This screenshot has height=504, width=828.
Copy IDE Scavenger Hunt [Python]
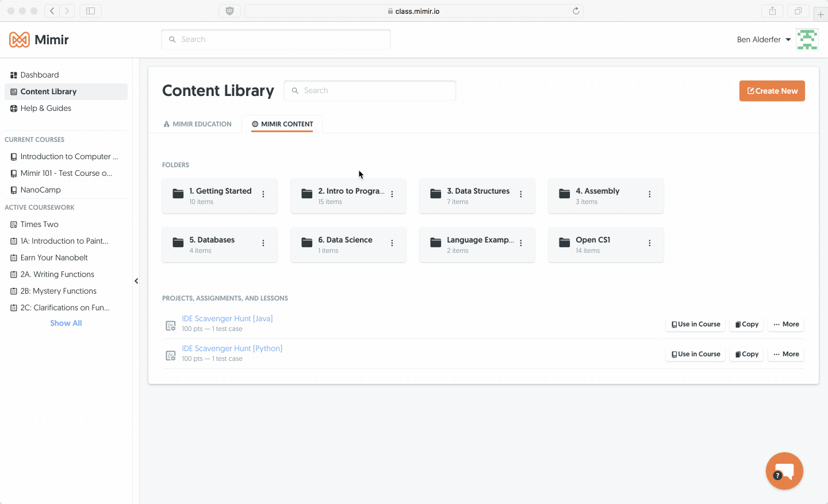click(747, 354)
